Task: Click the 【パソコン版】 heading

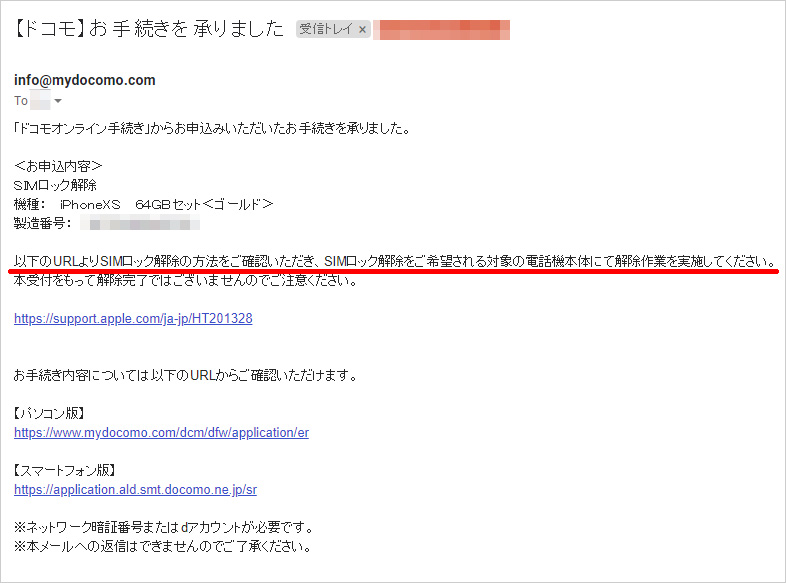Action: pos(49,414)
